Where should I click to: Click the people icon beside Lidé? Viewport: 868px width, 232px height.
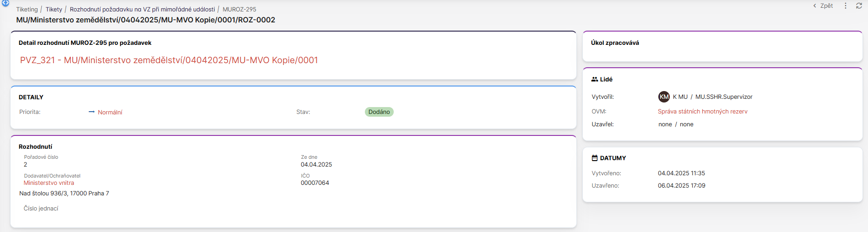click(x=595, y=79)
